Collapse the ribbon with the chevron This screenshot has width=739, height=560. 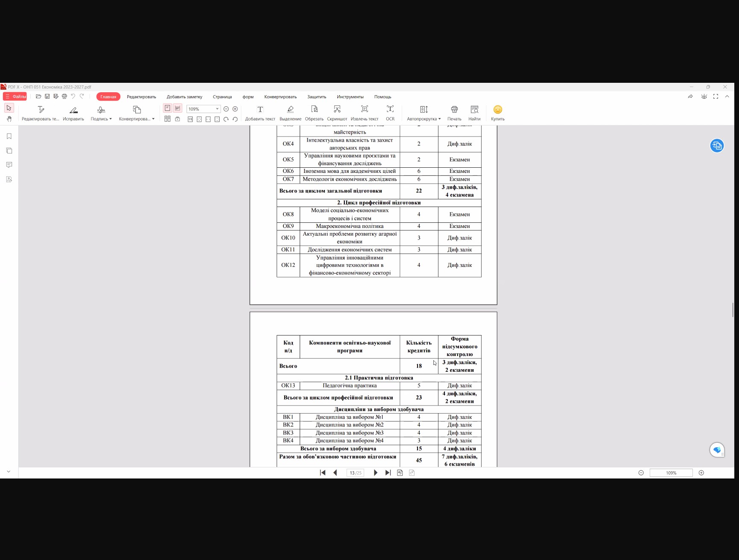click(x=727, y=96)
